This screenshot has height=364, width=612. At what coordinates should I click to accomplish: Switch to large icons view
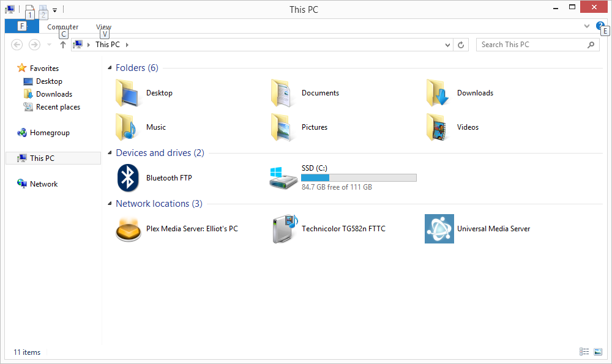coord(598,352)
